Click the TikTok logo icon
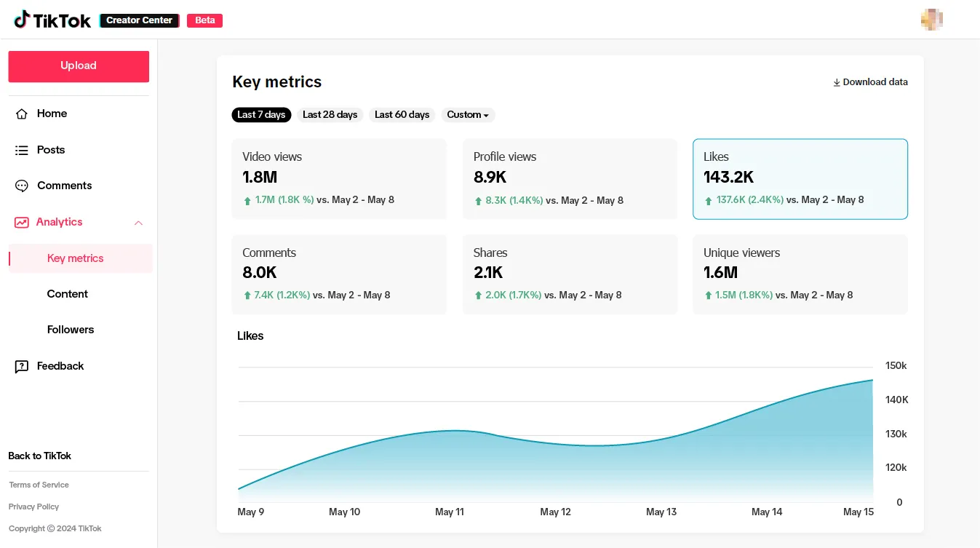Image resolution: width=980 pixels, height=548 pixels. [x=22, y=20]
